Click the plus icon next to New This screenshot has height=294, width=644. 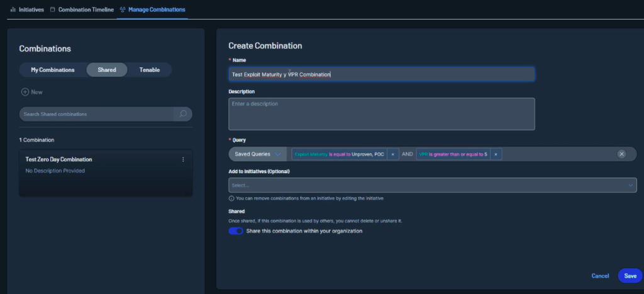pyautogui.click(x=25, y=92)
